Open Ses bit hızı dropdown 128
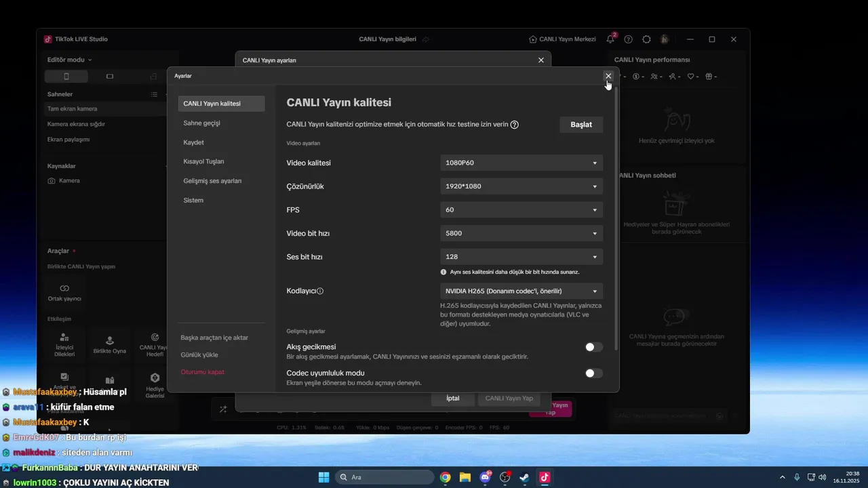Image resolution: width=868 pixels, height=488 pixels. pyautogui.click(x=521, y=257)
